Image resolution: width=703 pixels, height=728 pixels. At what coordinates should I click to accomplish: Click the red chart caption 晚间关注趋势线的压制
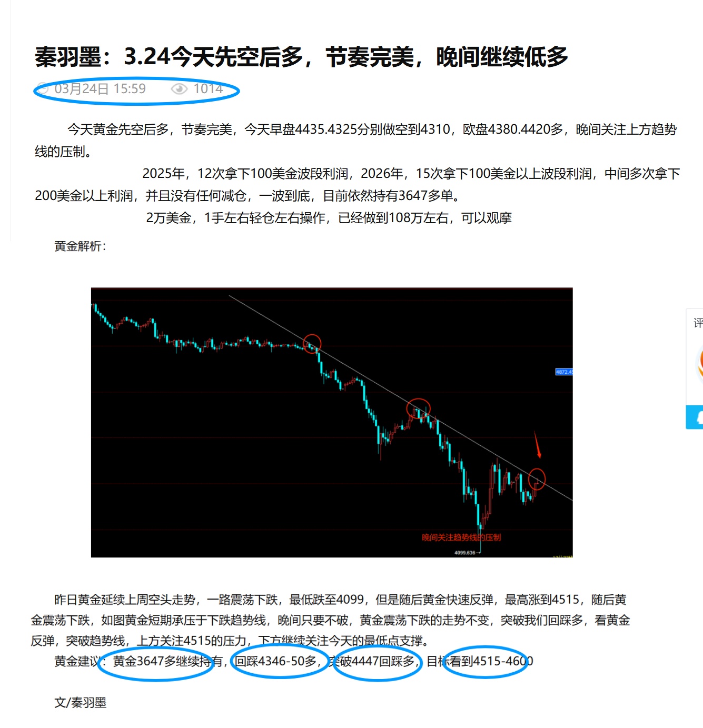coord(461,537)
